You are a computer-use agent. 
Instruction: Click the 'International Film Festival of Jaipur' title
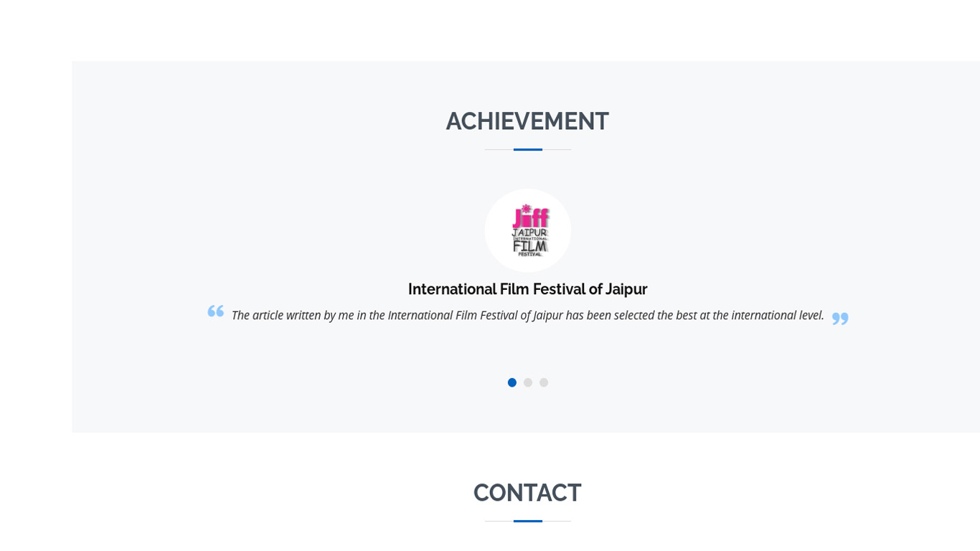pos(527,289)
